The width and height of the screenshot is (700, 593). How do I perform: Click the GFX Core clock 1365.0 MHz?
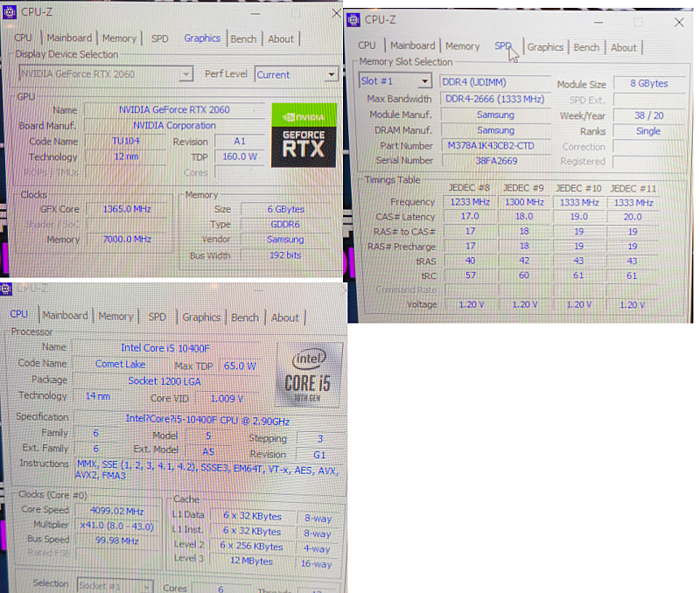(127, 209)
